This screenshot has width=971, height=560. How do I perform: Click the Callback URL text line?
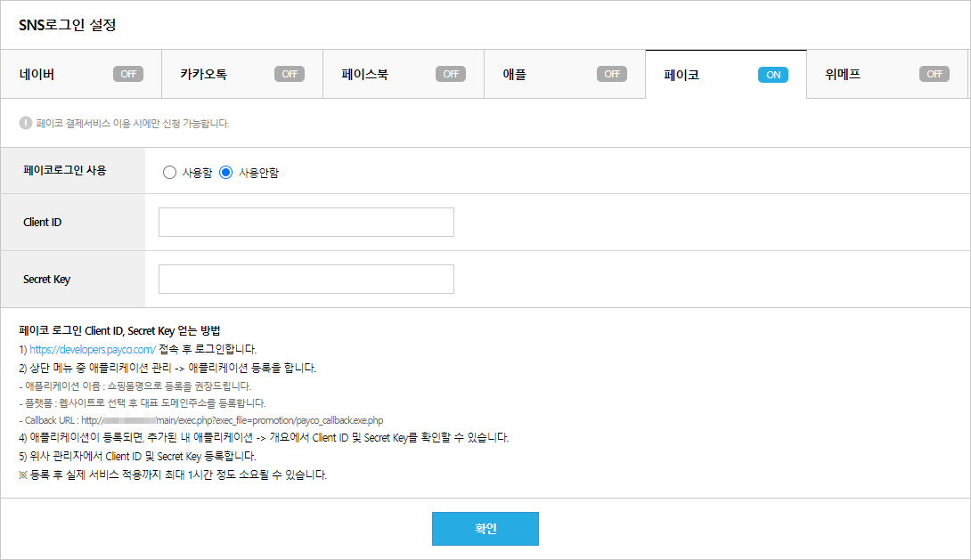click(203, 420)
